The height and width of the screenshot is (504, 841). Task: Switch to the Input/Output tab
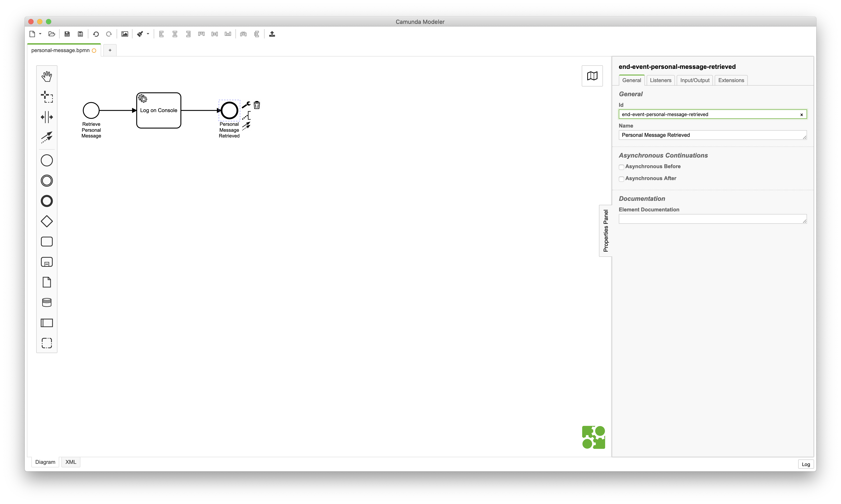coord(695,80)
